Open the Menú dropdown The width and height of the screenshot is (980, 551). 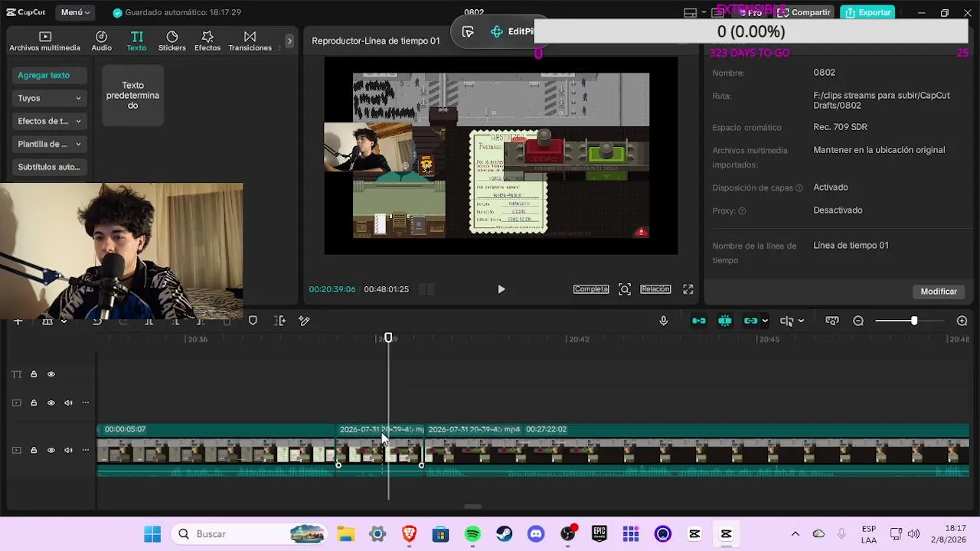click(x=75, y=12)
